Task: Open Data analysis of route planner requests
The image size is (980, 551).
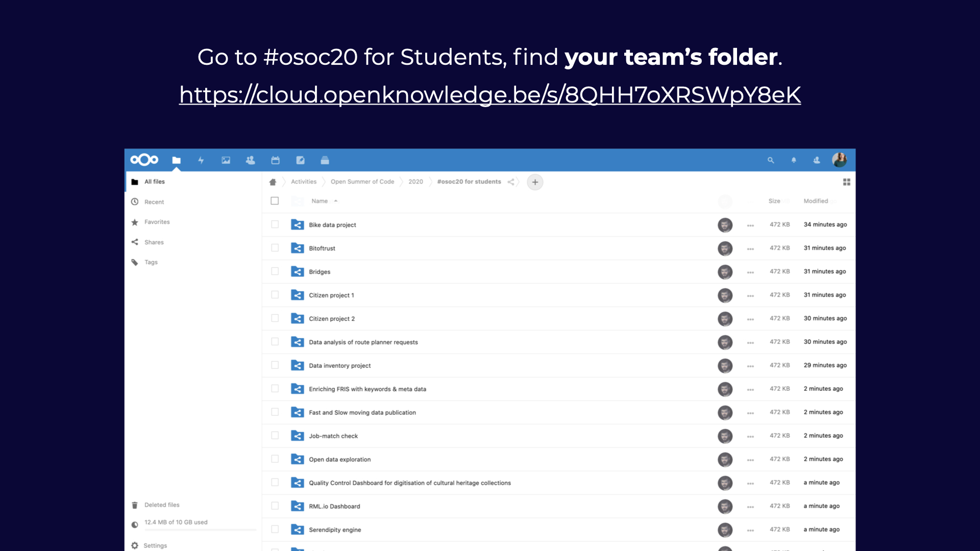Action: pyautogui.click(x=363, y=342)
